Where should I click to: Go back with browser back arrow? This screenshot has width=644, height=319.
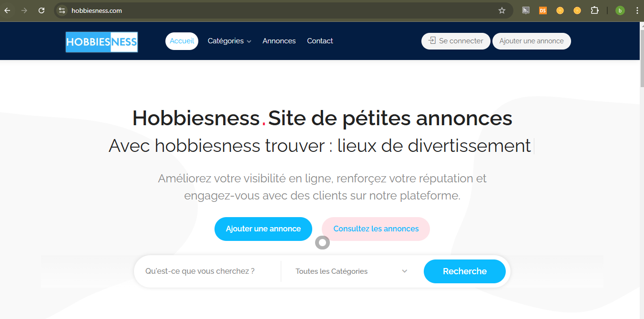7,10
